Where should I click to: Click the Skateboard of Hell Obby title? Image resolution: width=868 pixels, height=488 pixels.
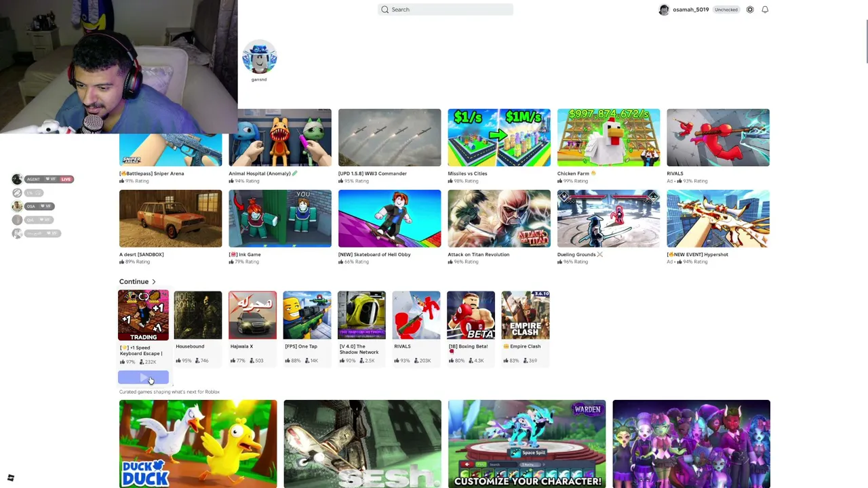[x=374, y=255]
